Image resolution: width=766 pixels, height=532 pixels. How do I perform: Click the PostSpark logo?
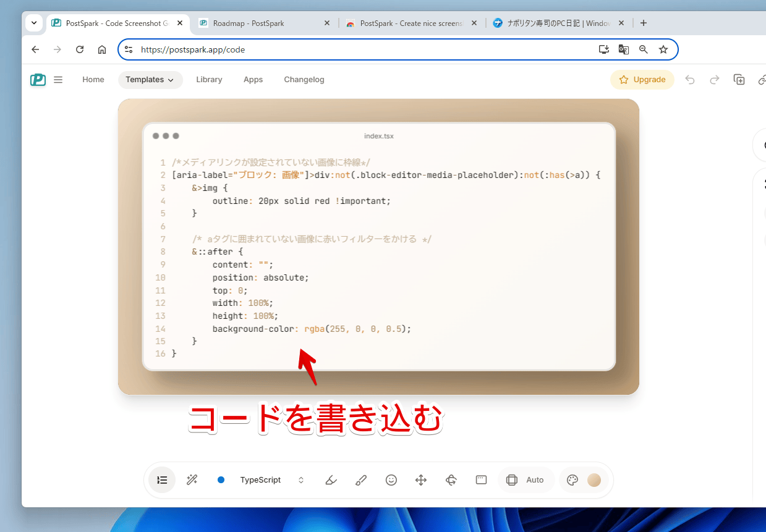pos(38,80)
